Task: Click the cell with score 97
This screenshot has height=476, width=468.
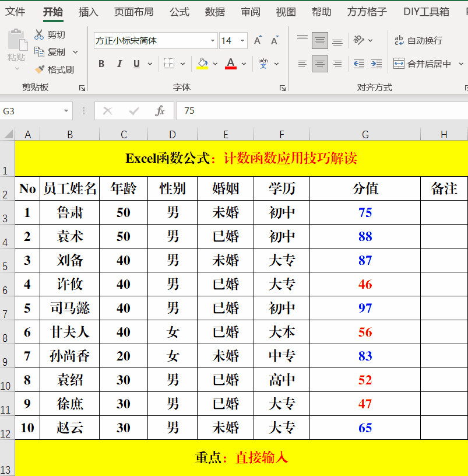Action: click(x=365, y=308)
